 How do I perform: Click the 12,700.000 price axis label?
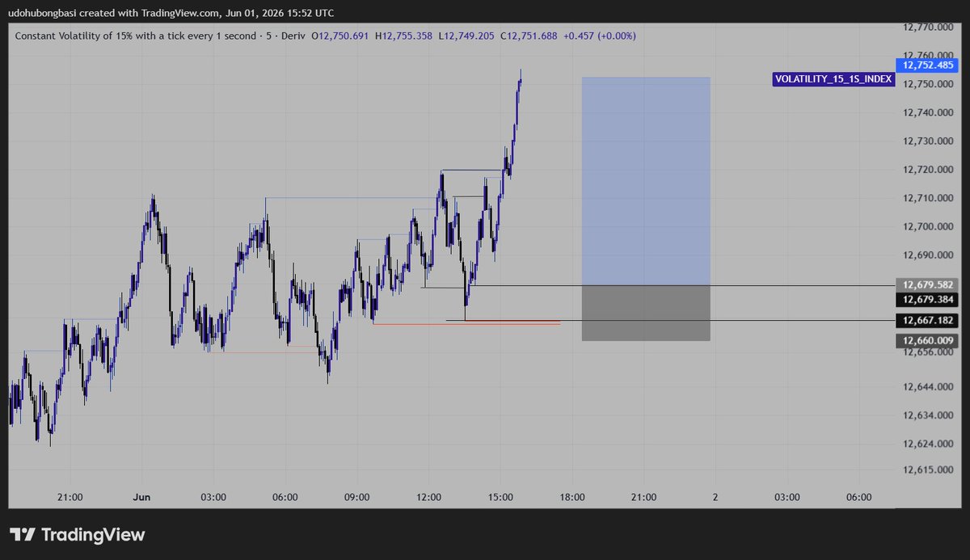coord(929,226)
